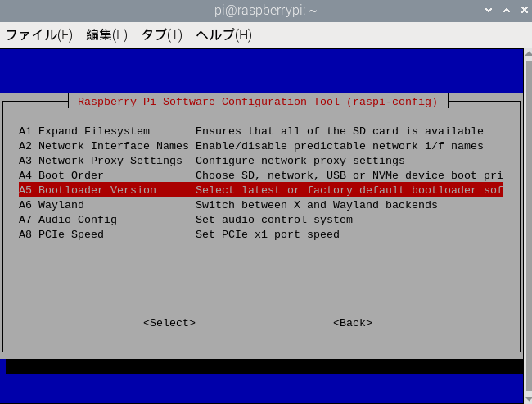Image resolution: width=532 pixels, height=404 pixels.
Task: Minimize the terminal window
Action: [489, 11]
